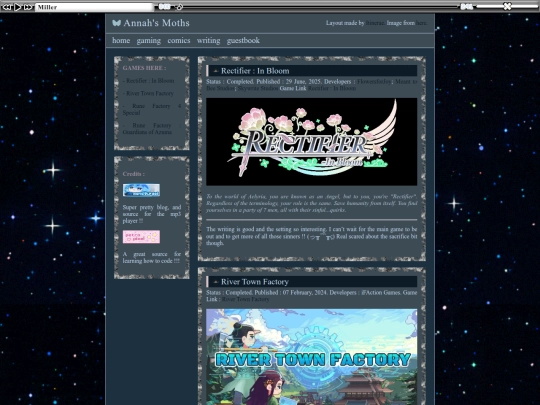The image size is (540, 405).
Task: Click the River Town Factory banner image
Action: (x=311, y=357)
